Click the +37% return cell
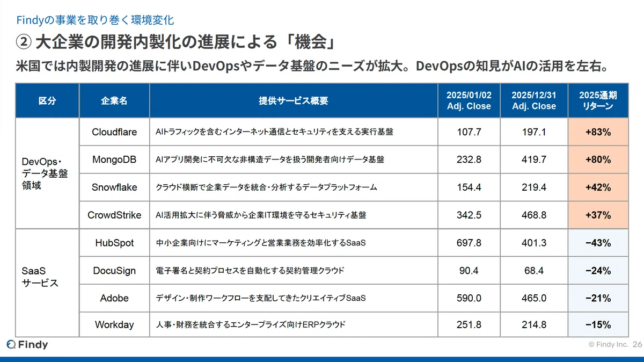Viewport: 644px width, 362px height. point(598,215)
